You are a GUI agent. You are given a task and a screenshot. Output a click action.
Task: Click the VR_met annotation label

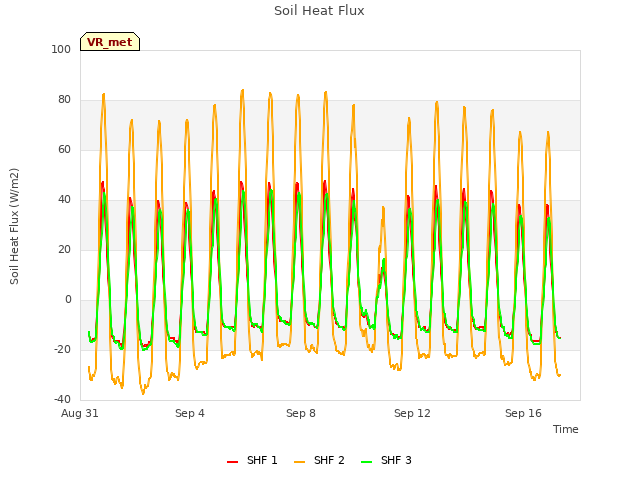tap(110, 42)
